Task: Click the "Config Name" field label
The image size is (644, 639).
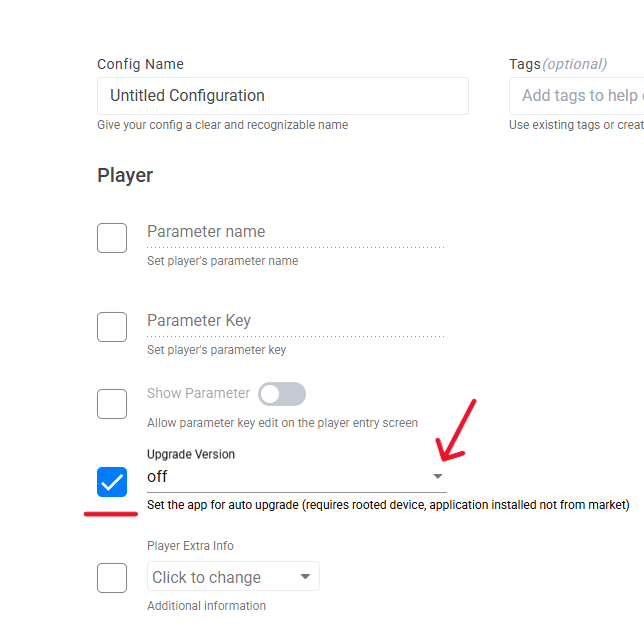Action: point(140,64)
